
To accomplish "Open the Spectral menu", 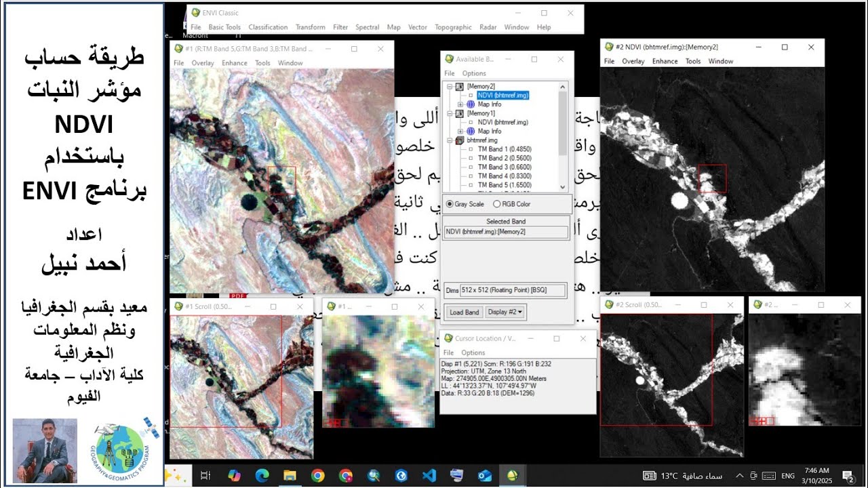I will coord(368,27).
